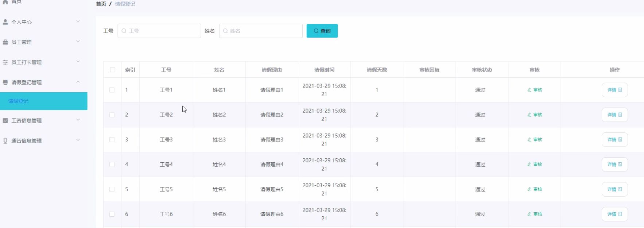Viewport: 644px width, 228px height.
Task: Click cell 请假理由6
Action: pyautogui.click(x=272, y=214)
